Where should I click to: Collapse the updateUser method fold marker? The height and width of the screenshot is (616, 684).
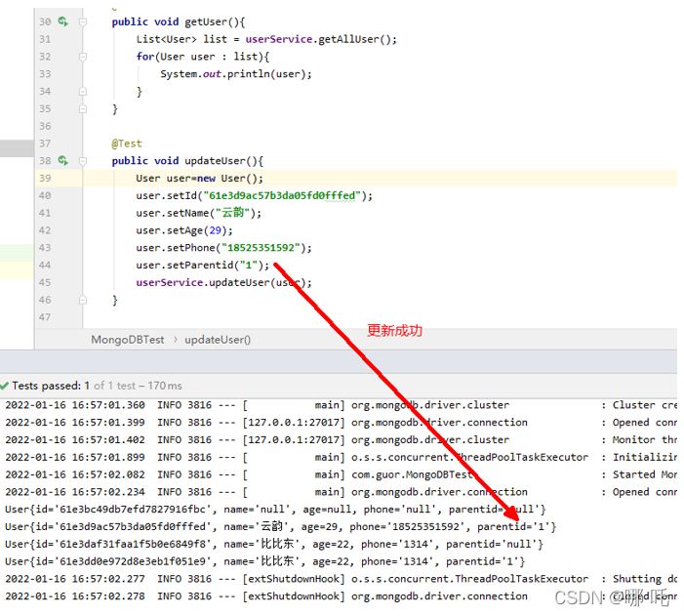tap(82, 161)
